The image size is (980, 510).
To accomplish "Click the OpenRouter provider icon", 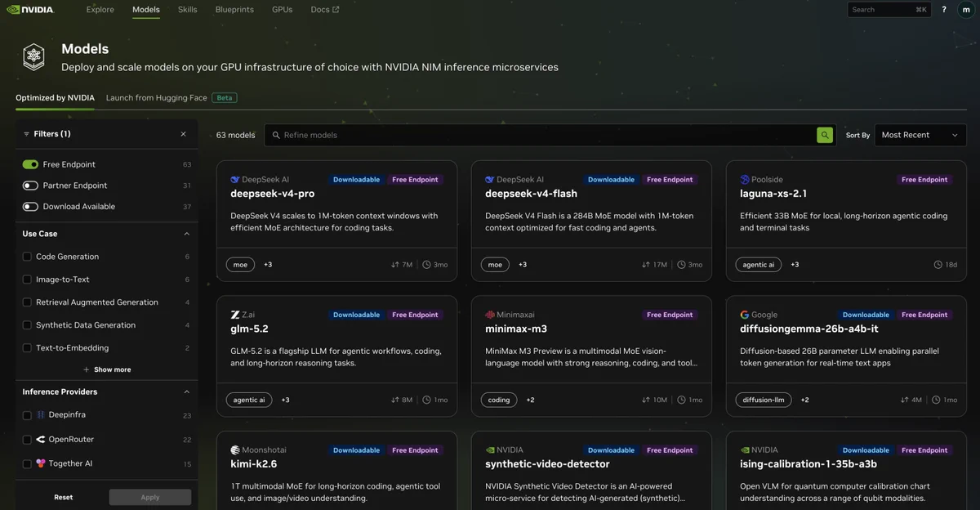I will [41, 440].
